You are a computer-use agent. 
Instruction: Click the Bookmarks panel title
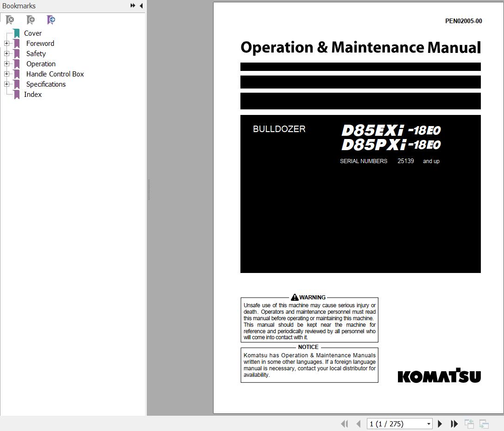19,6
